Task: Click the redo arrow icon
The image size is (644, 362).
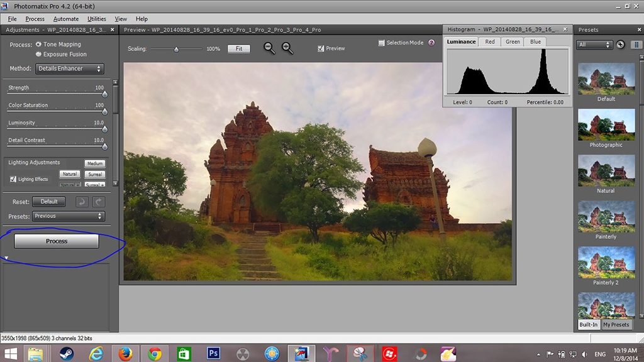Action: pos(98,202)
